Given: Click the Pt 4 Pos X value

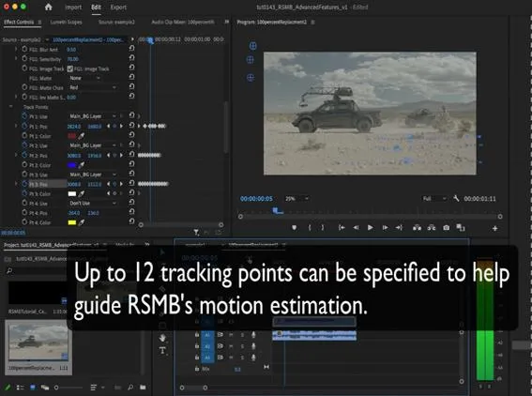Looking at the screenshot, I should tap(73, 213).
